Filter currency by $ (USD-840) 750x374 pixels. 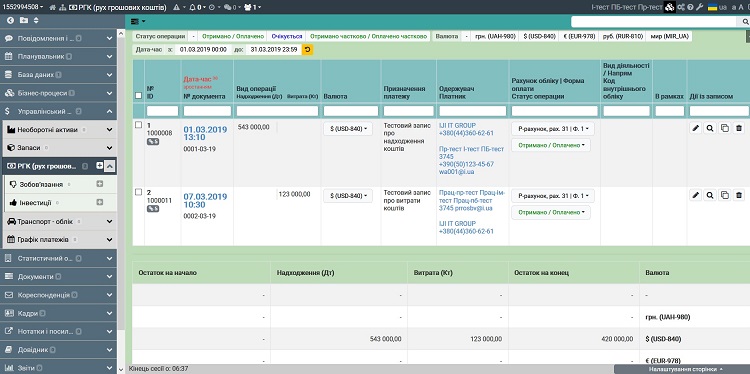click(540, 36)
